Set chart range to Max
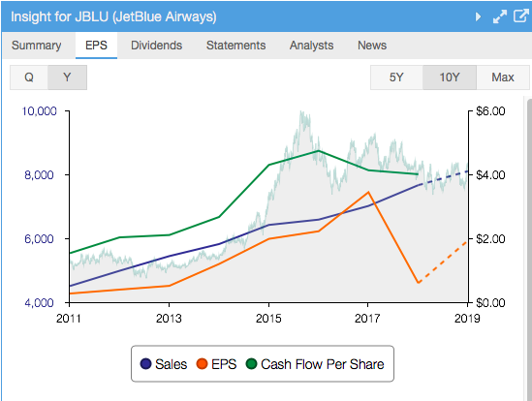Viewport: 532px width, 401px height. (x=503, y=77)
